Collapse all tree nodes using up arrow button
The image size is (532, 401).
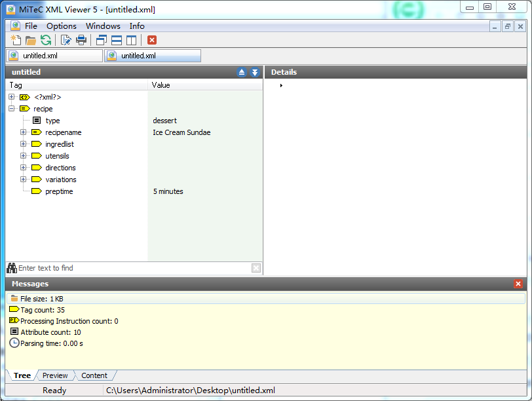(242, 72)
